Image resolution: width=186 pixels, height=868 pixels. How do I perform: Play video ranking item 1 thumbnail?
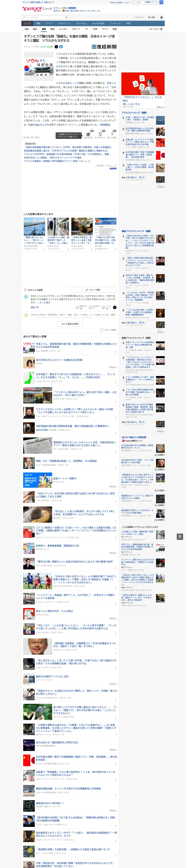160,346
